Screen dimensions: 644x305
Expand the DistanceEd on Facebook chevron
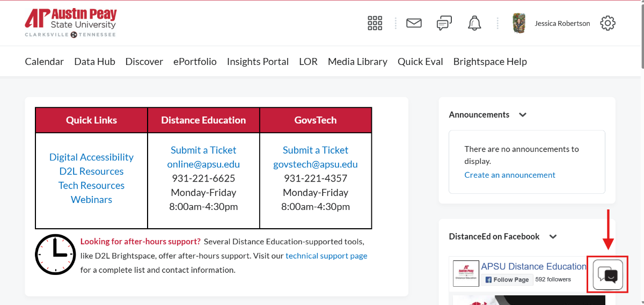pyautogui.click(x=553, y=237)
